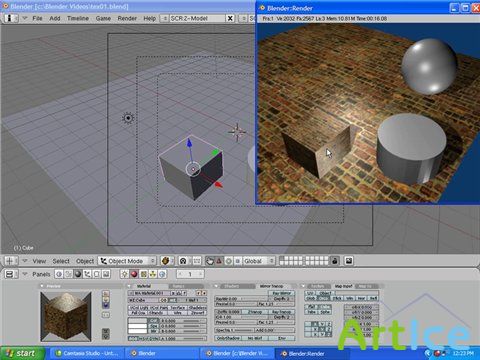Enable ZTransp transparency
This screenshot has height=360, width=480.
(x=255, y=312)
